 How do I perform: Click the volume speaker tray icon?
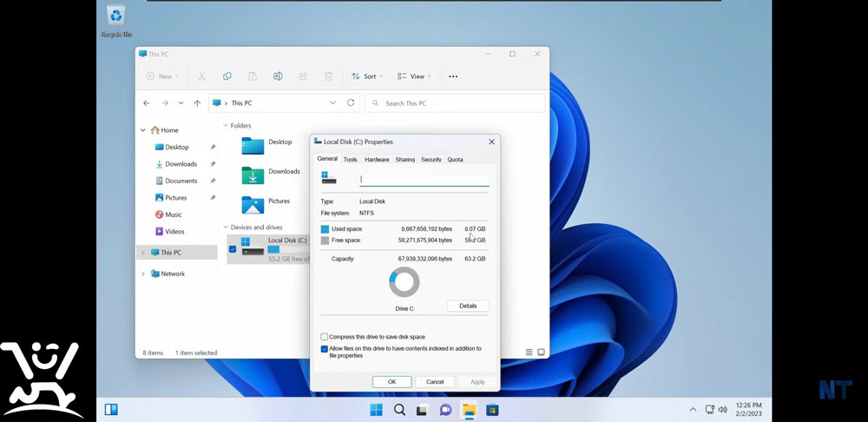click(722, 410)
